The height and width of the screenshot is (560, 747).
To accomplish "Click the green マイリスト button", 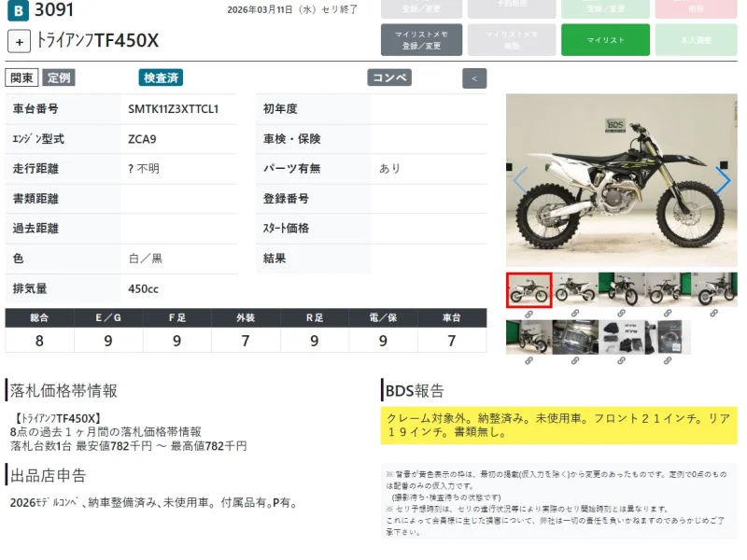I will click(x=605, y=40).
